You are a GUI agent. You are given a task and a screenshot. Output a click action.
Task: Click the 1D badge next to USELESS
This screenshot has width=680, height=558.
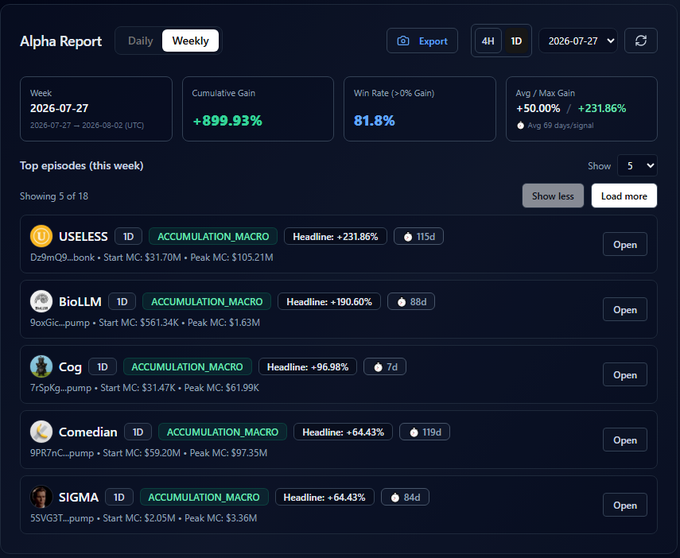128,236
